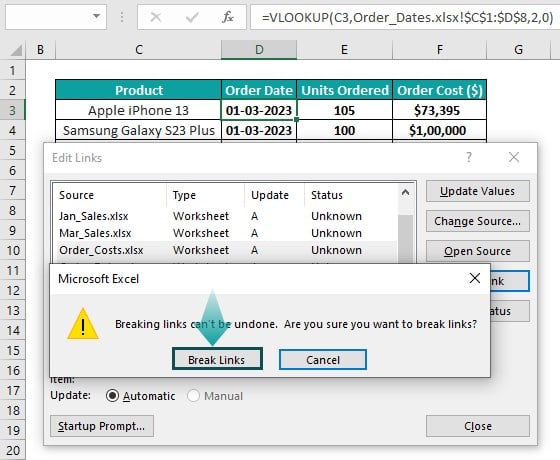This screenshot has height=460, width=560.
Task: Click the formula bar options dots handle
Action: [x=122, y=17]
